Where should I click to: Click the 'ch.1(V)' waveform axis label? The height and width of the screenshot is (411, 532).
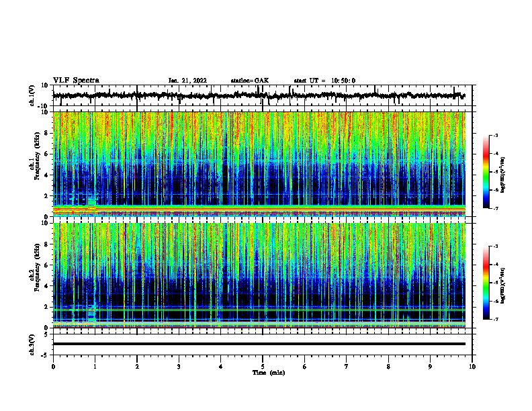(x=32, y=95)
